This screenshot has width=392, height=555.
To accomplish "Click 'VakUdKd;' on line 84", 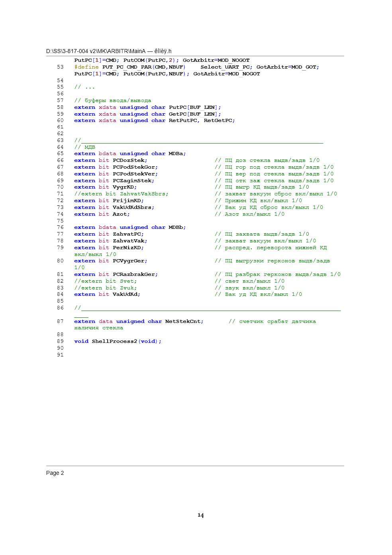I will pos(126,294).
